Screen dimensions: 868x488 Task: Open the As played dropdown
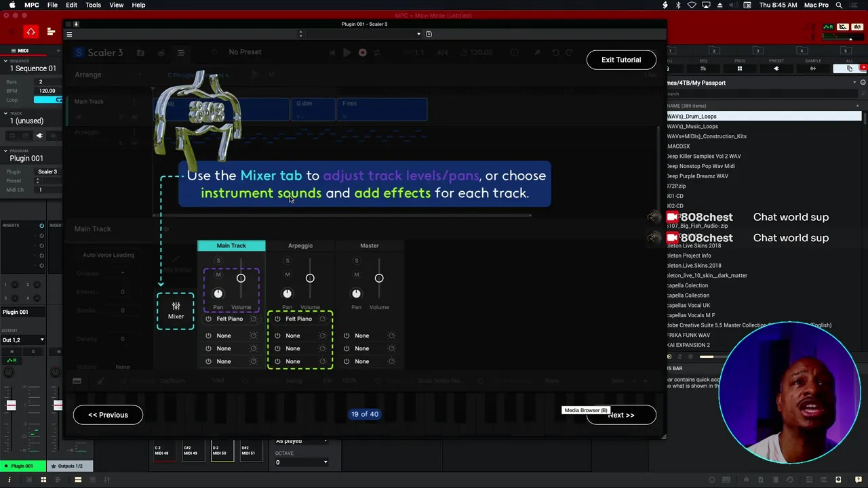point(302,441)
